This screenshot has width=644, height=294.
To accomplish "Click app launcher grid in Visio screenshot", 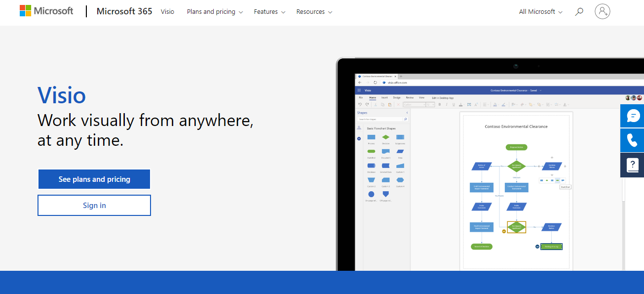I will pyautogui.click(x=359, y=90).
